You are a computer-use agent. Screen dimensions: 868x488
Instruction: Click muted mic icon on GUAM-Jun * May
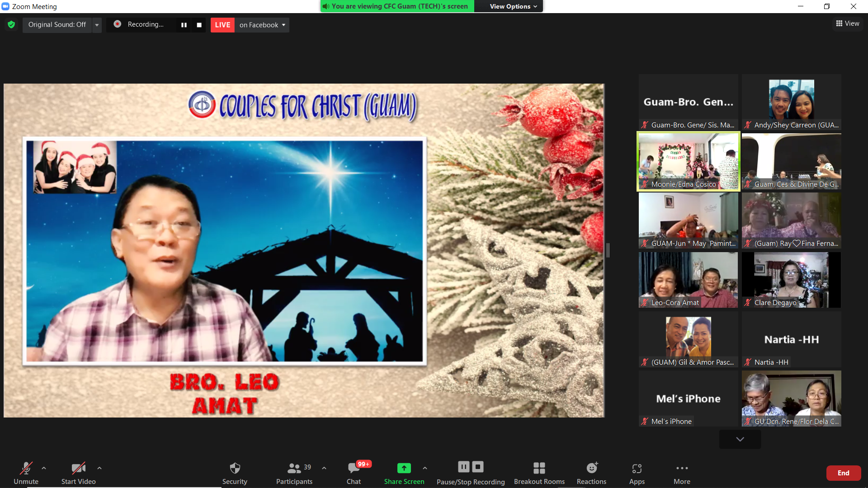(x=645, y=244)
